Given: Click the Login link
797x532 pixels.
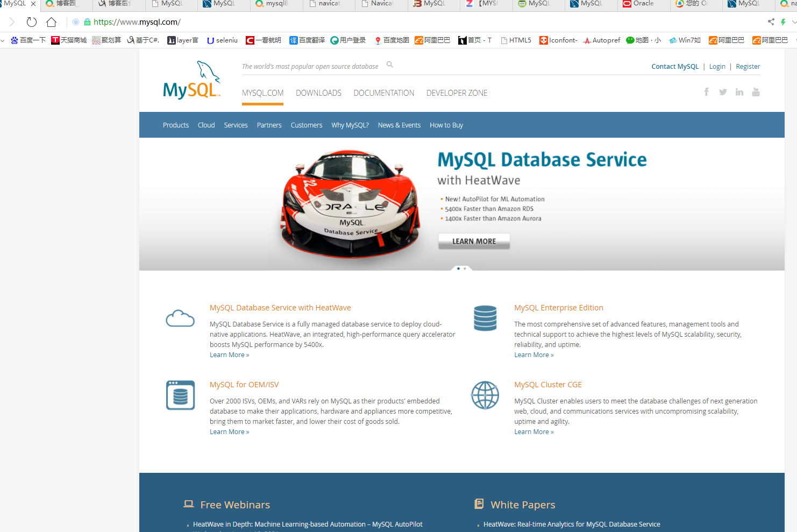Looking at the screenshot, I should [717, 67].
